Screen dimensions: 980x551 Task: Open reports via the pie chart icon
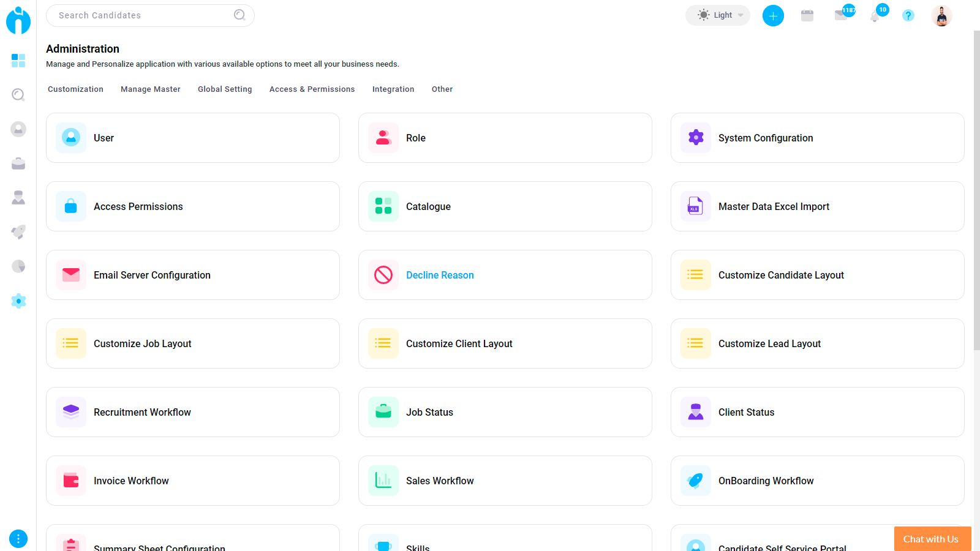18,266
